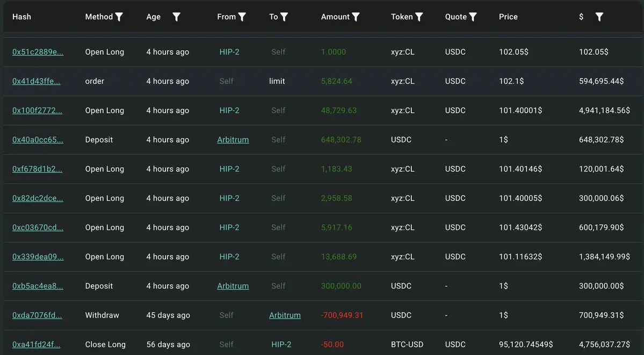Click HIP-2 in the Close Long row
Viewport: 644px width, 355px height.
point(281,344)
